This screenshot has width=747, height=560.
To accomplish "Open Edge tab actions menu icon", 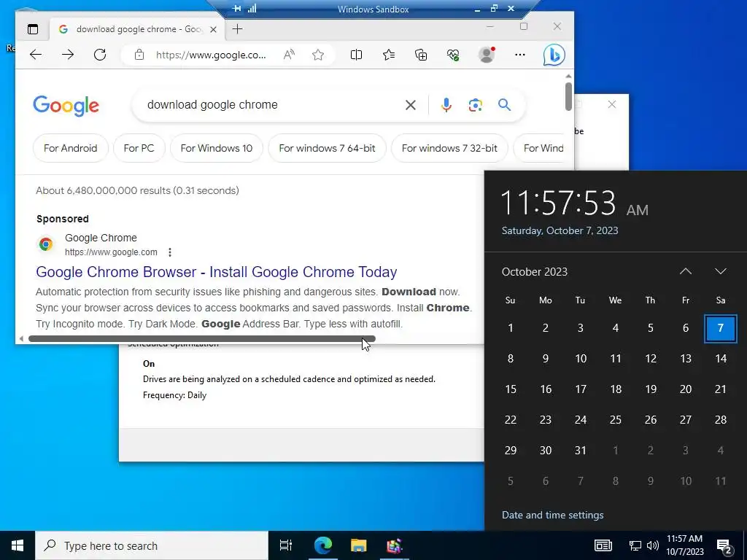I will click(32, 29).
